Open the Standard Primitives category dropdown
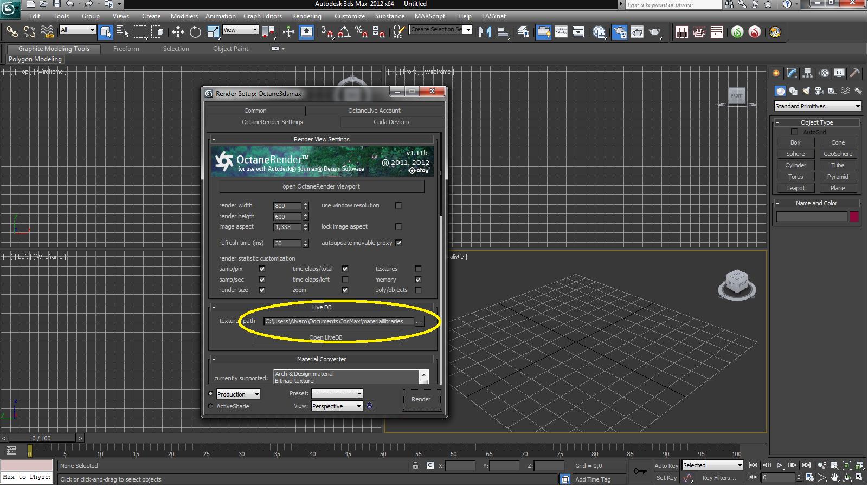This screenshot has height=487, width=868. tap(818, 106)
